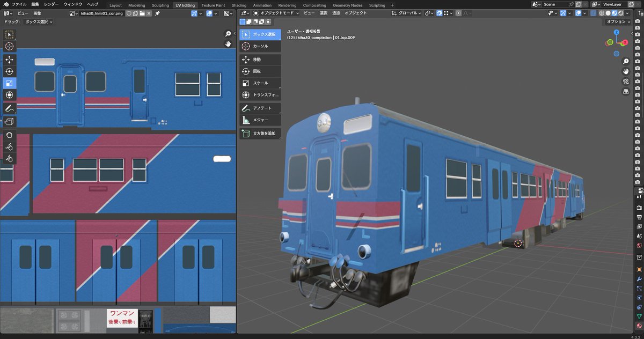This screenshot has width=644, height=339.
Task: Click the 移動 tool button in 3D viewport
Action: (260, 60)
